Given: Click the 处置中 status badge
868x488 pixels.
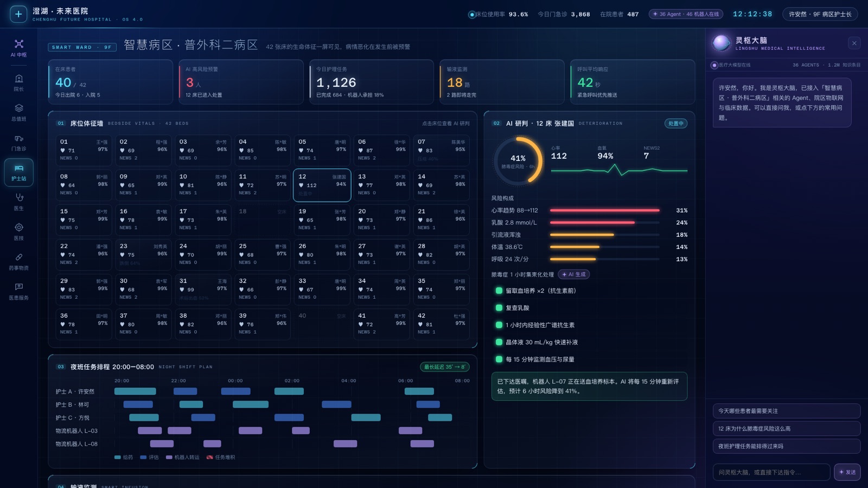Looking at the screenshot, I should (676, 124).
